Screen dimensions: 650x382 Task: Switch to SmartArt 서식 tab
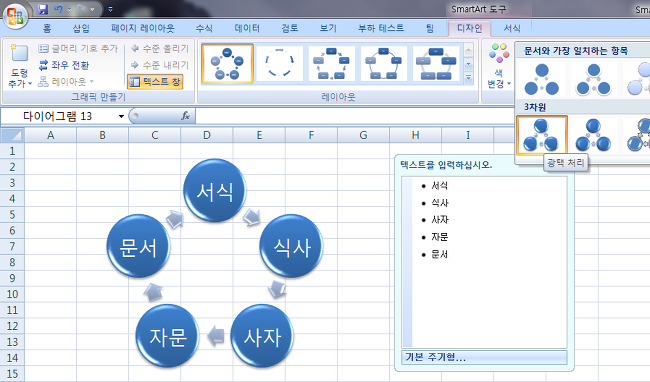point(512,28)
